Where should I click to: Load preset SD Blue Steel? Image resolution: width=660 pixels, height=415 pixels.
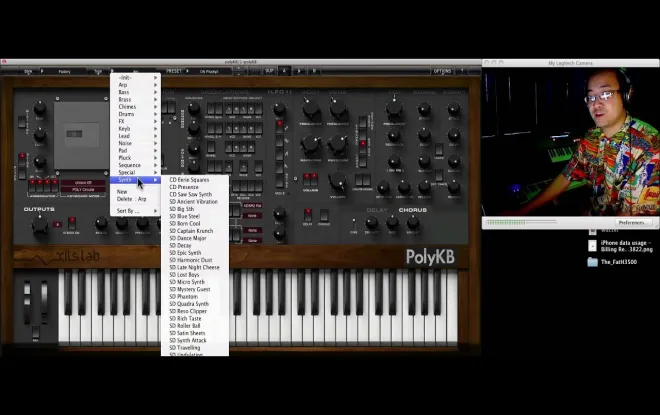(195, 216)
